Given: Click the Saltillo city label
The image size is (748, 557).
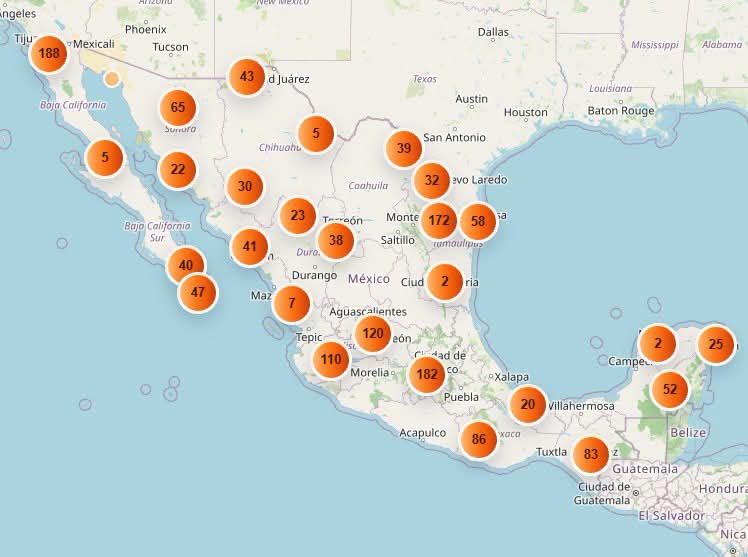Looking at the screenshot, I should pyautogui.click(x=397, y=240).
